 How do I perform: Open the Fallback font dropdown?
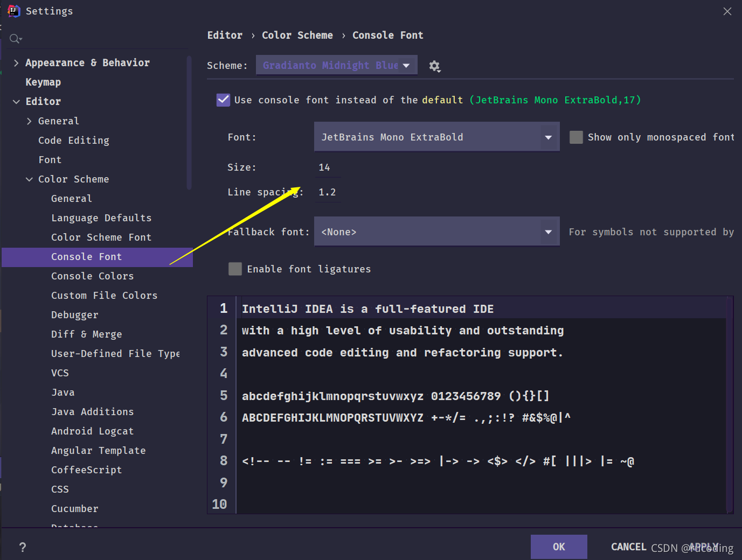(x=436, y=232)
